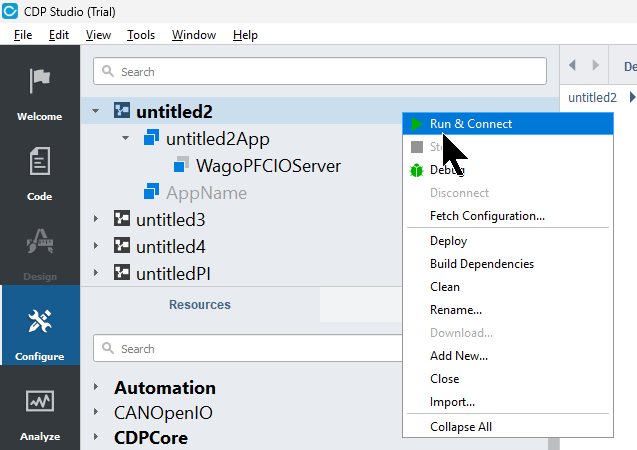Select the WagoPFCIOServer tree row
This screenshot has width=637, height=450.
(241, 165)
